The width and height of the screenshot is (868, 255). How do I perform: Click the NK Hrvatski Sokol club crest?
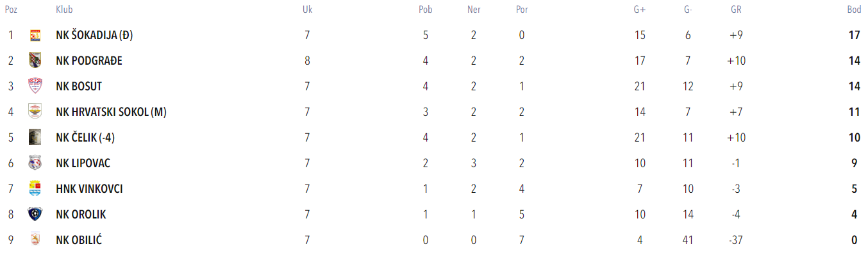tap(35, 112)
